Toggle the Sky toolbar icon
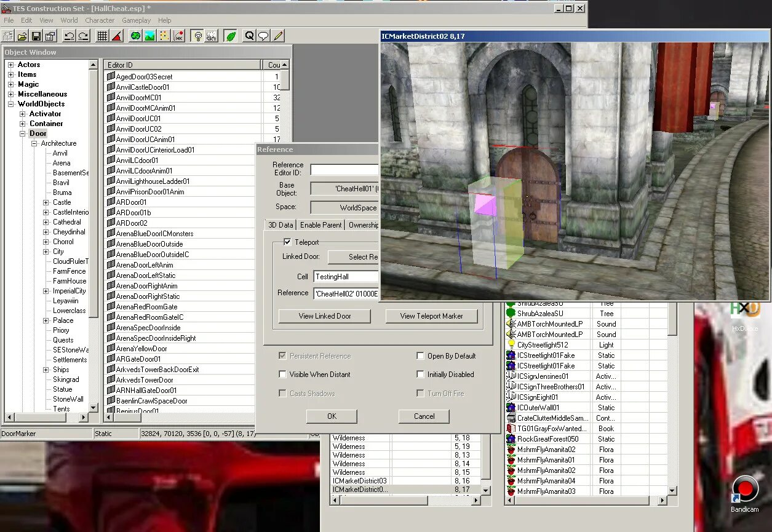 (x=212, y=36)
